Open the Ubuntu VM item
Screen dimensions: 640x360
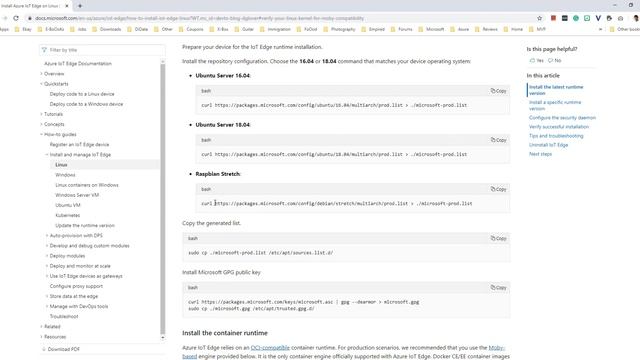(68, 205)
